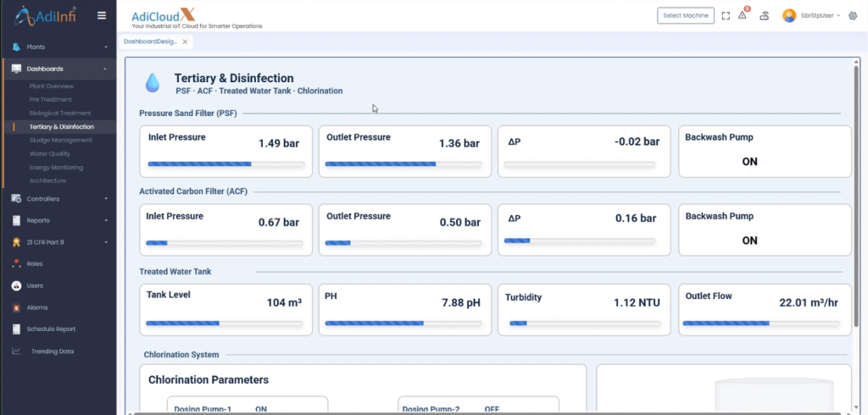Viewport: 868px width, 415px height.
Task: Open the Trending Data page
Action: [x=52, y=351]
